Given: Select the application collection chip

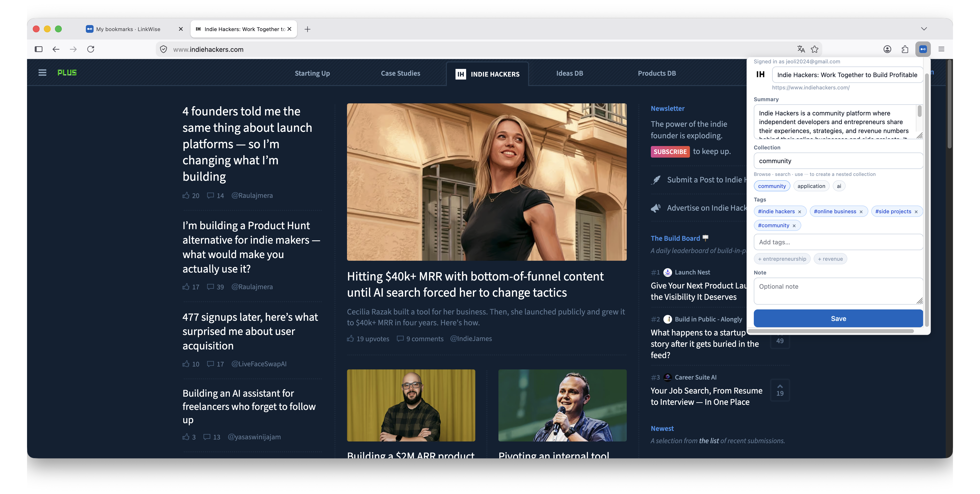Looking at the screenshot, I should click(811, 186).
